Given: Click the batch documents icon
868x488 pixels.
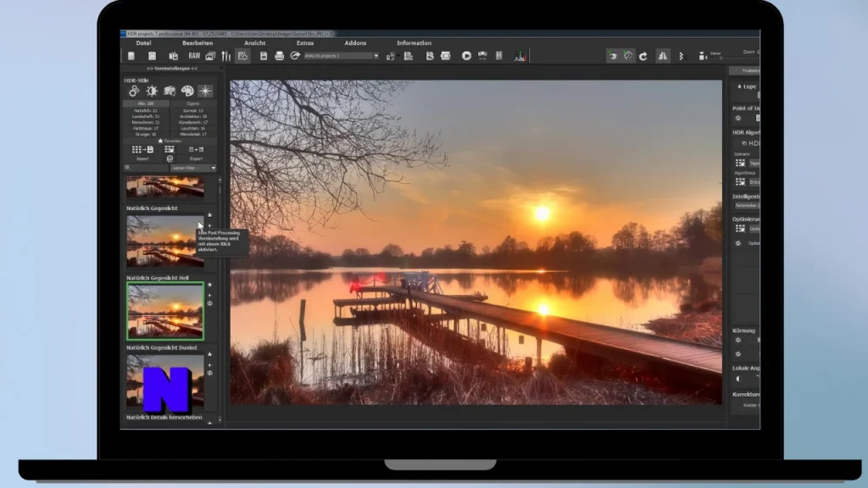Looking at the screenshot, I should (x=409, y=56).
